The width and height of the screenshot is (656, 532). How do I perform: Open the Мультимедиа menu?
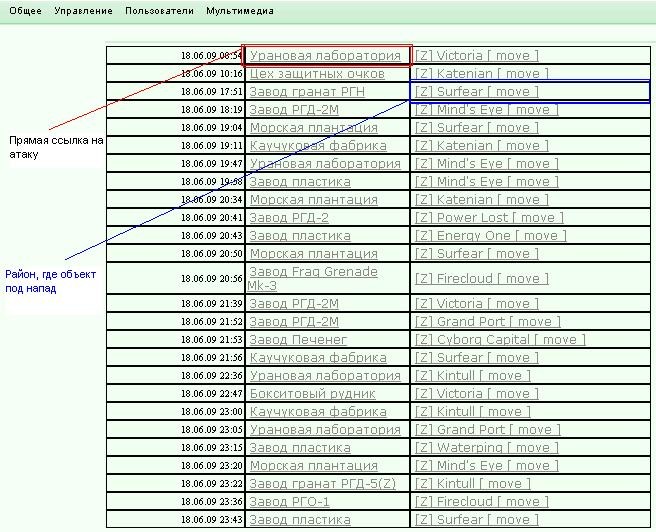click(240, 11)
